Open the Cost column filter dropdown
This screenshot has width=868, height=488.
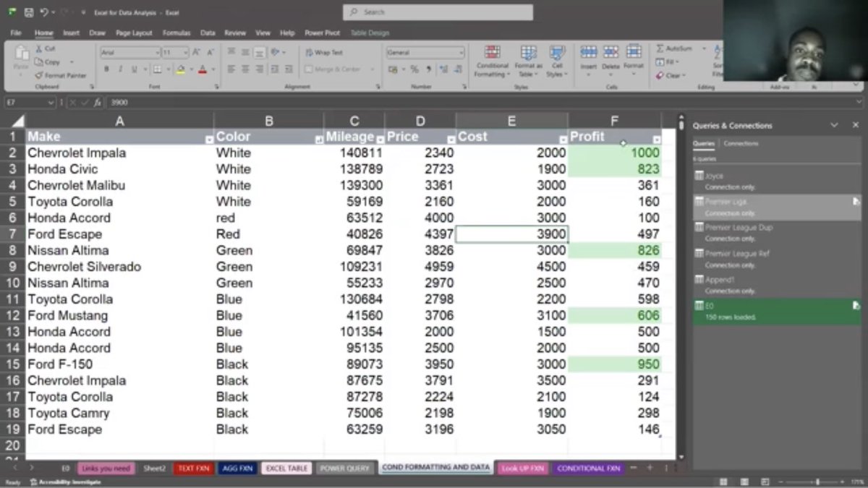coord(563,139)
